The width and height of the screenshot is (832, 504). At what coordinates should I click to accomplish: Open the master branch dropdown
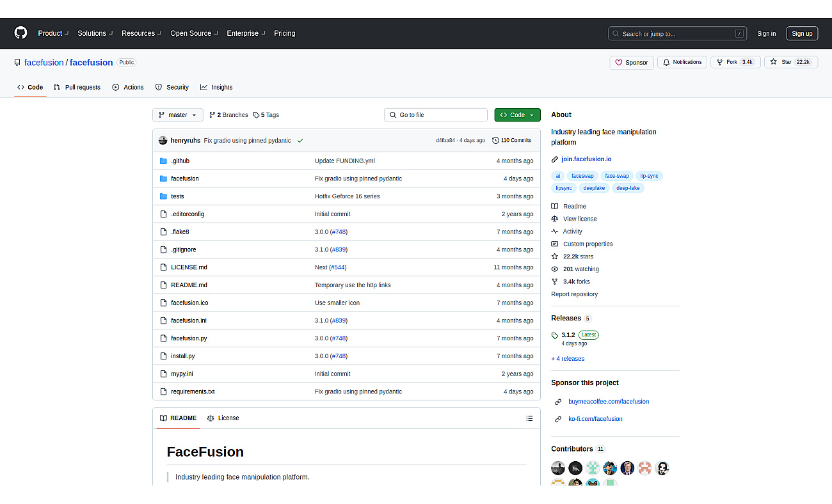178,115
